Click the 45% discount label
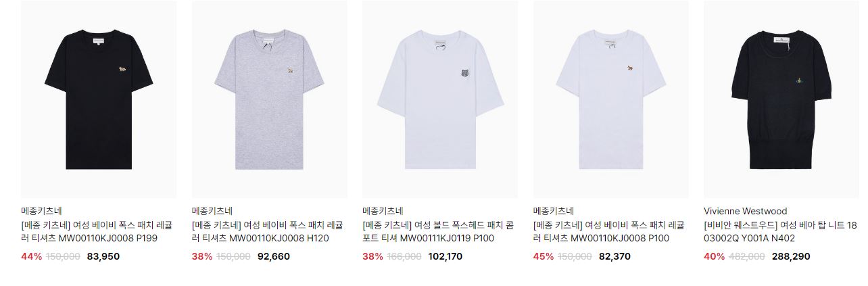Image resolution: width=868 pixels, height=286 pixels. (544, 256)
